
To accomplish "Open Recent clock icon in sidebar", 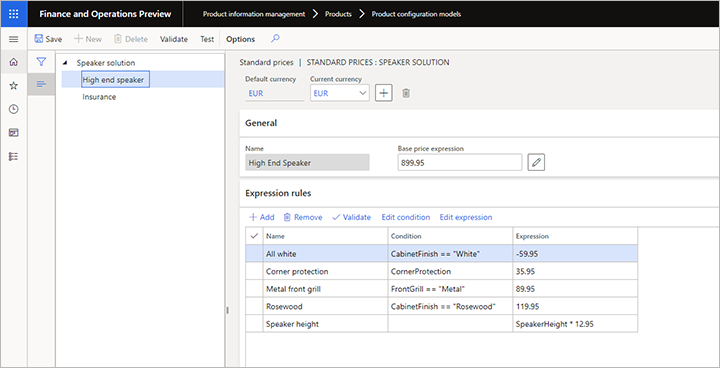I will 14,109.
